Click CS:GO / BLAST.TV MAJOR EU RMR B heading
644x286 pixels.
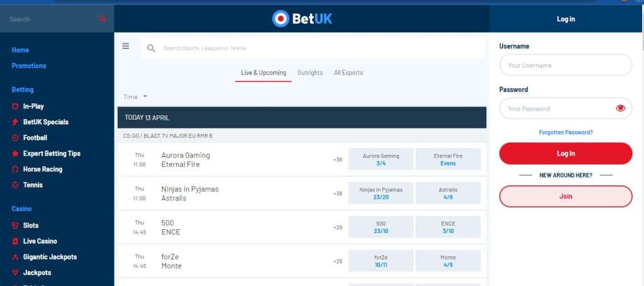click(x=167, y=136)
